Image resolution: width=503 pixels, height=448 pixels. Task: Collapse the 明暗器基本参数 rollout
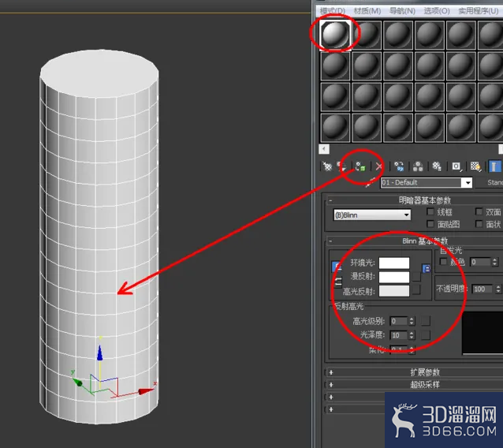330,200
